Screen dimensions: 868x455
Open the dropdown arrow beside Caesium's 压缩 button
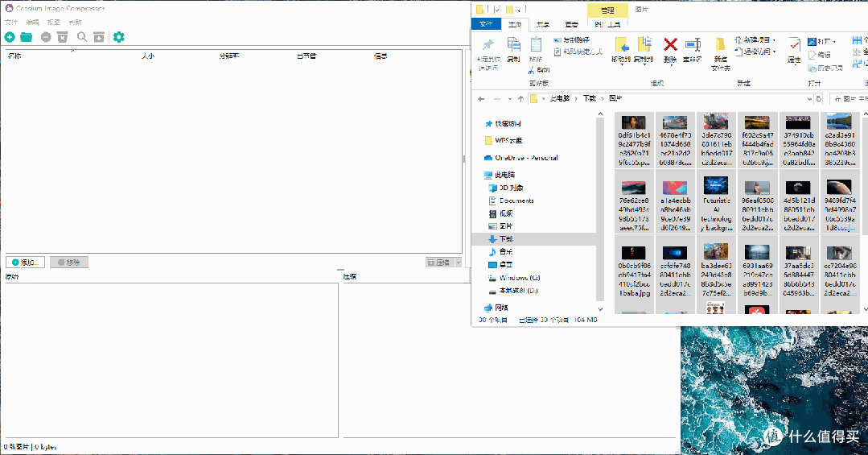(459, 263)
